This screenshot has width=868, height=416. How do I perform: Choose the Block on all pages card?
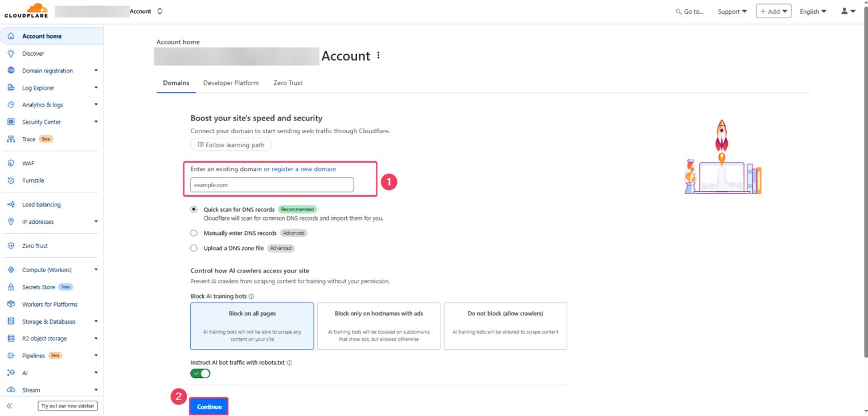[x=252, y=326]
